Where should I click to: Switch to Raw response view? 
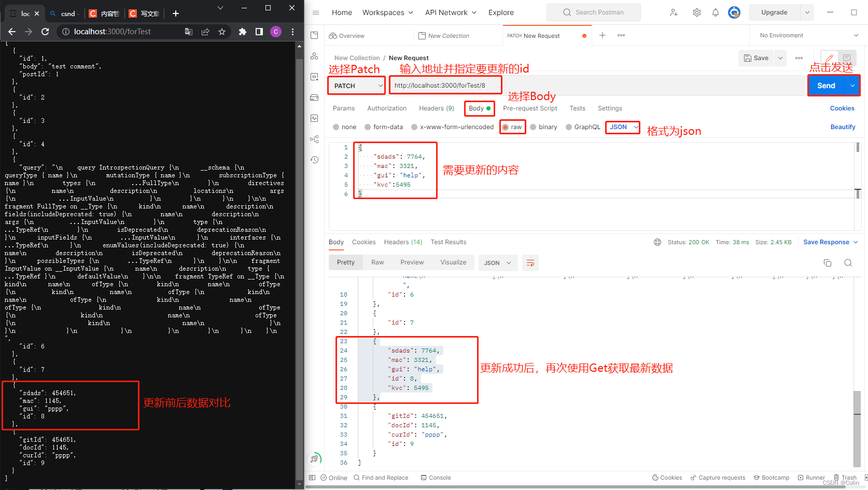pyautogui.click(x=377, y=262)
